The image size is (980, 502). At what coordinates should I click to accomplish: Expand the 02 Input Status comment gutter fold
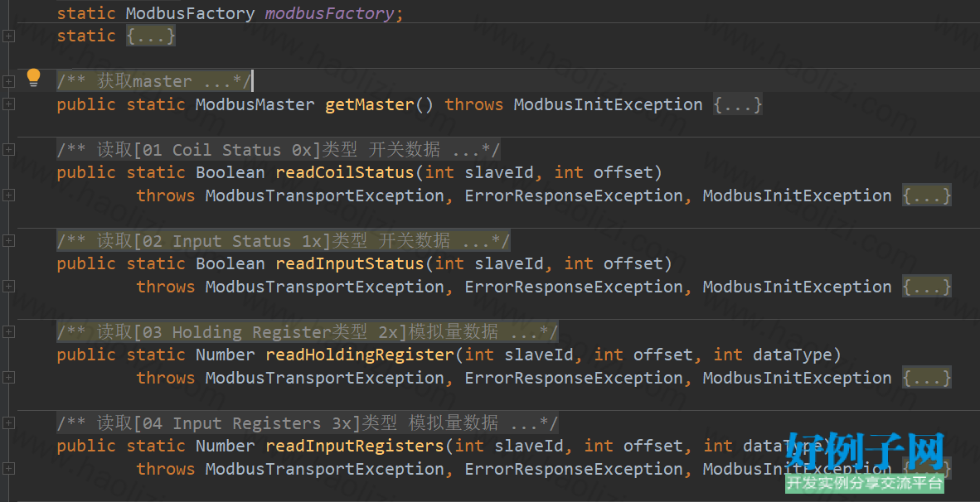[8, 241]
